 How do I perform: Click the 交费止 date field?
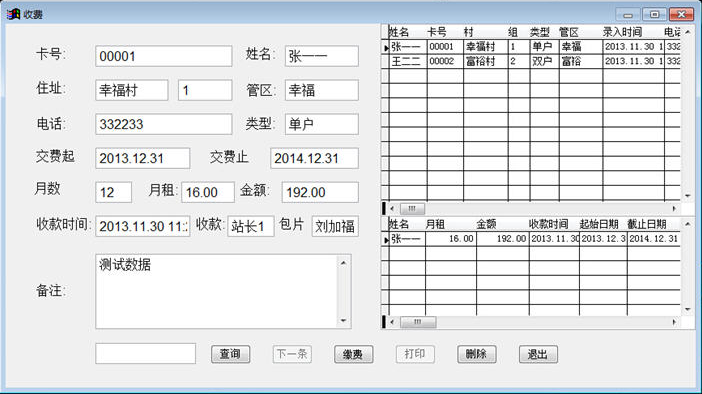point(314,158)
